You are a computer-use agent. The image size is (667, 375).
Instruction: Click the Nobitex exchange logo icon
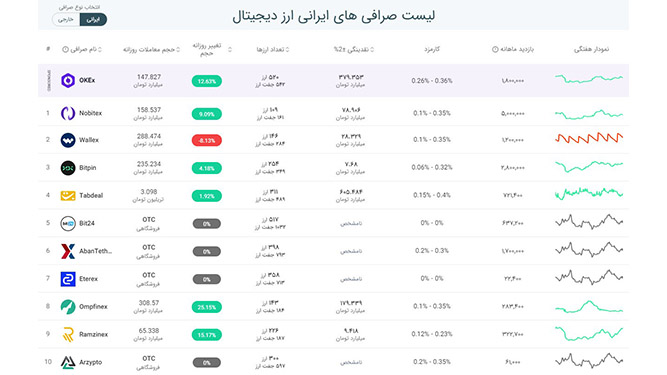pos(68,113)
